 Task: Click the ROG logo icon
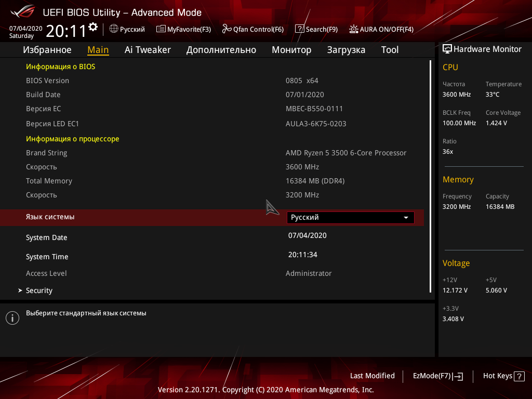tap(23, 11)
